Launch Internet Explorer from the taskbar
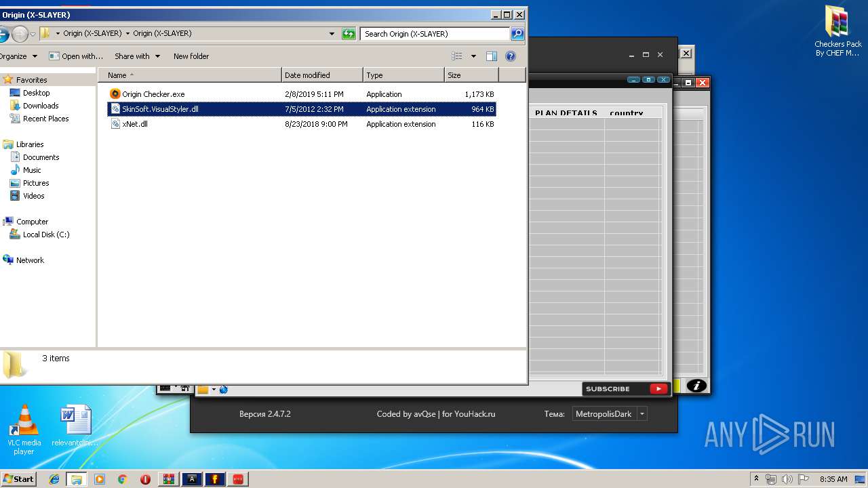 tap(54, 479)
